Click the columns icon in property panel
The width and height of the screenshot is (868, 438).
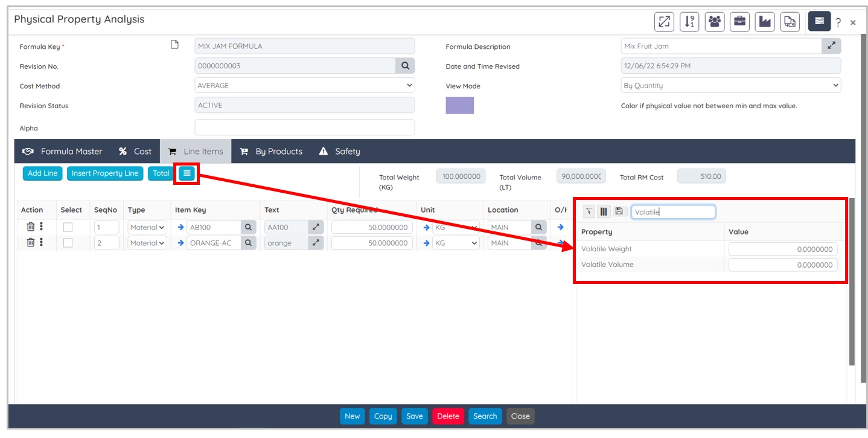pyautogui.click(x=604, y=211)
